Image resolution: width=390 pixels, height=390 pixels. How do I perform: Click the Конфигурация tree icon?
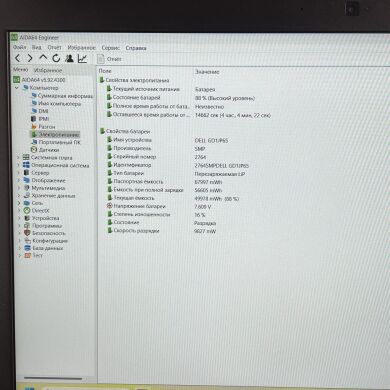point(27,240)
